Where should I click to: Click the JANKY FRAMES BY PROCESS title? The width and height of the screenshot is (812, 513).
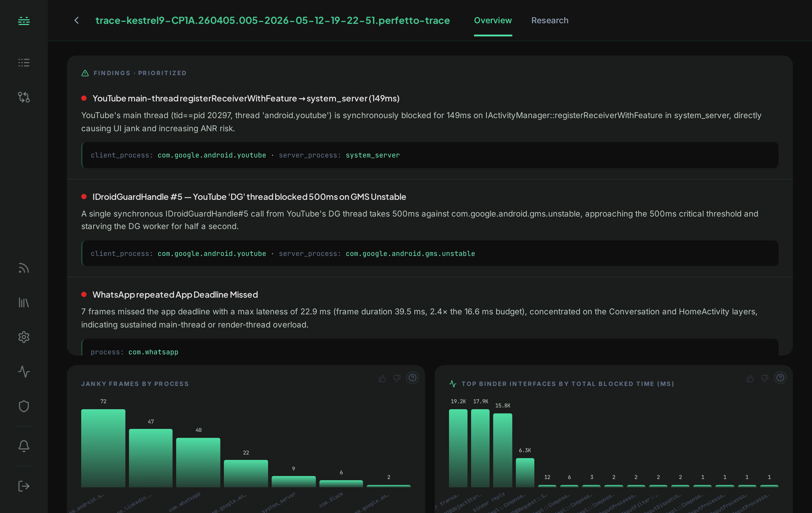pos(135,384)
